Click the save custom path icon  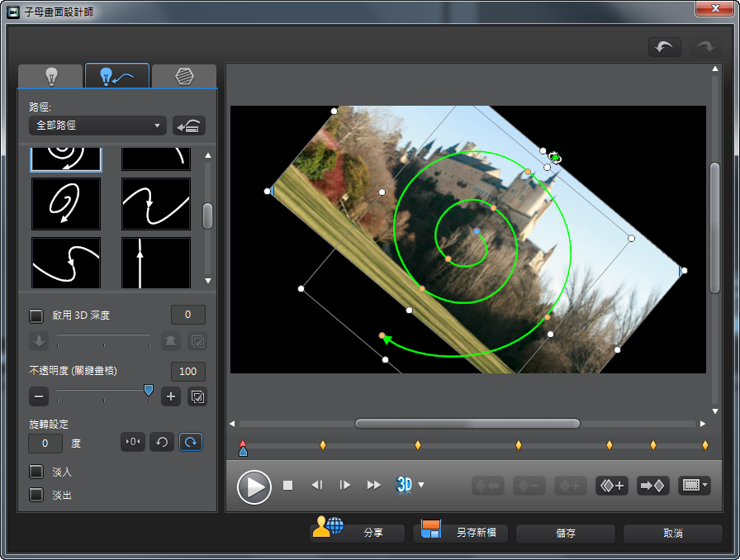[189, 126]
